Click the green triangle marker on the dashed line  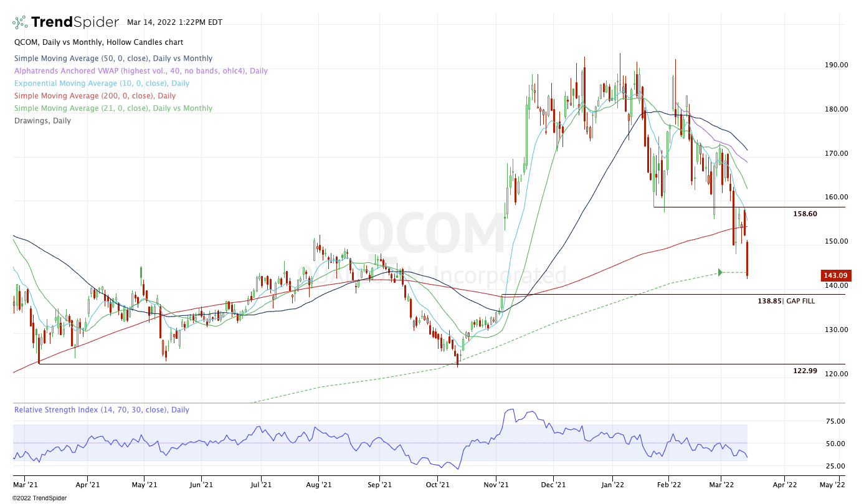(721, 272)
